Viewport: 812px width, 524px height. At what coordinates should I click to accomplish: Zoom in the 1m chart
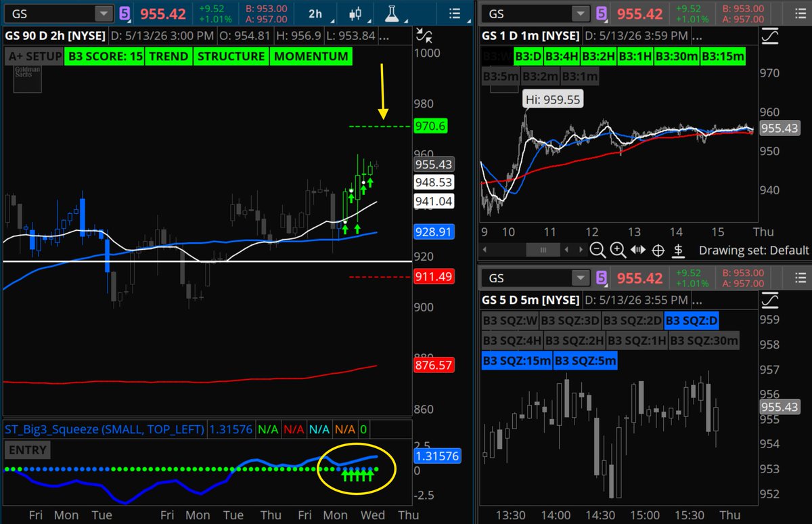click(618, 250)
